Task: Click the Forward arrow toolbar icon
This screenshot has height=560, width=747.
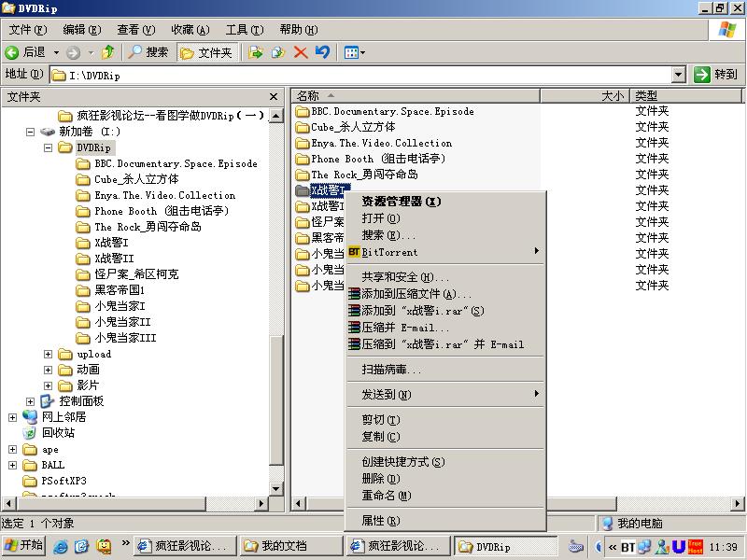Action: (73, 52)
